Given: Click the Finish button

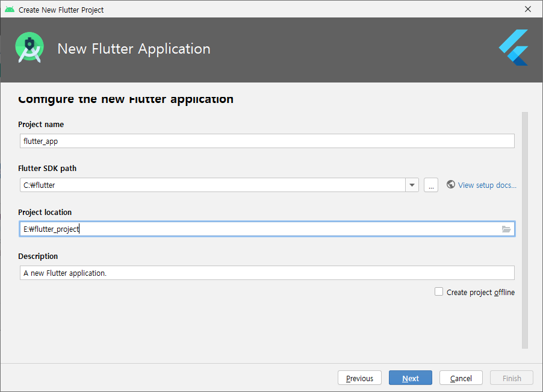Looking at the screenshot, I should click(512, 378).
